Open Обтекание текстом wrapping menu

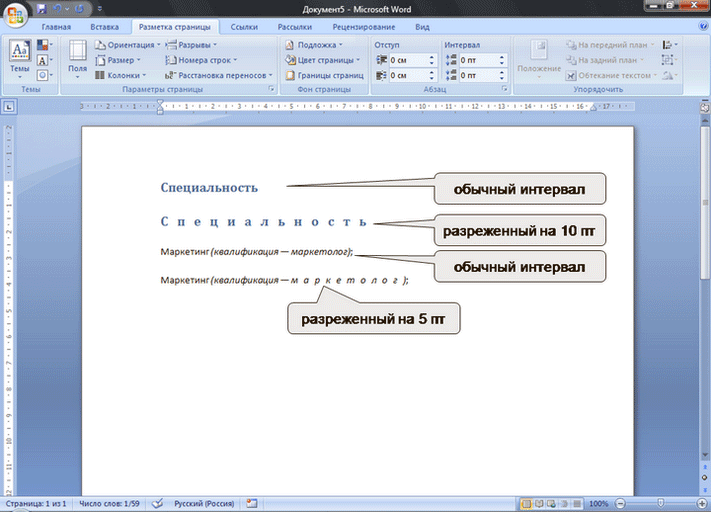coord(612,75)
